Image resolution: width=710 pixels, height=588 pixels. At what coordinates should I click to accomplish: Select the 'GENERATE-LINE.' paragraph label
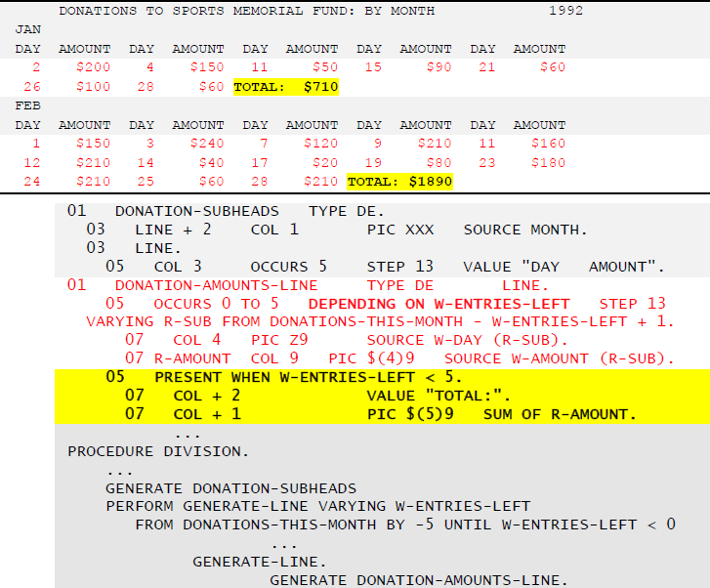(x=260, y=562)
